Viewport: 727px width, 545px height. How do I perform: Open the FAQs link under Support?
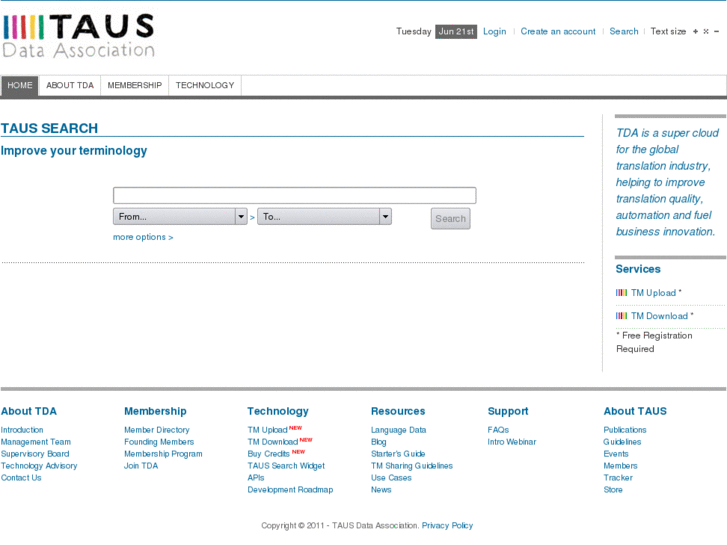pyautogui.click(x=498, y=430)
